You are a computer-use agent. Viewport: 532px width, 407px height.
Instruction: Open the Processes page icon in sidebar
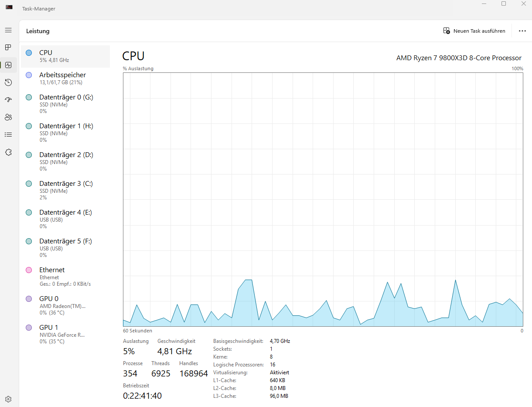pos(8,47)
